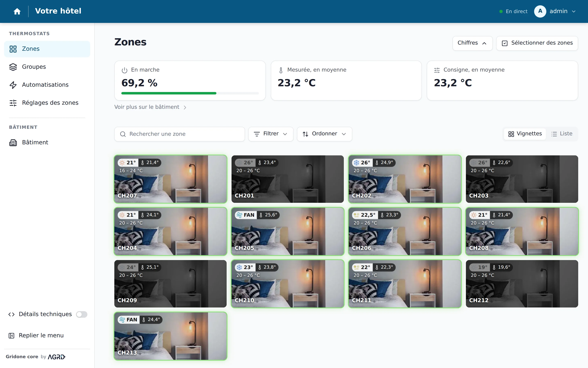Click Sélectionner des zones checkbox button
Image resolution: width=588 pixels, height=368 pixels.
click(537, 43)
